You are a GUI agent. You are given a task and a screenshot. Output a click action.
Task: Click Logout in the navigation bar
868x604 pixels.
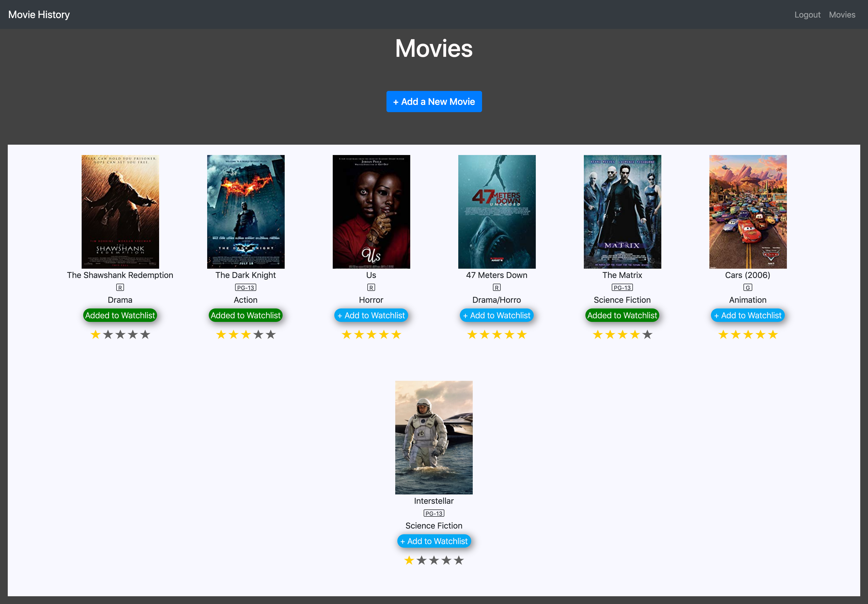click(807, 15)
